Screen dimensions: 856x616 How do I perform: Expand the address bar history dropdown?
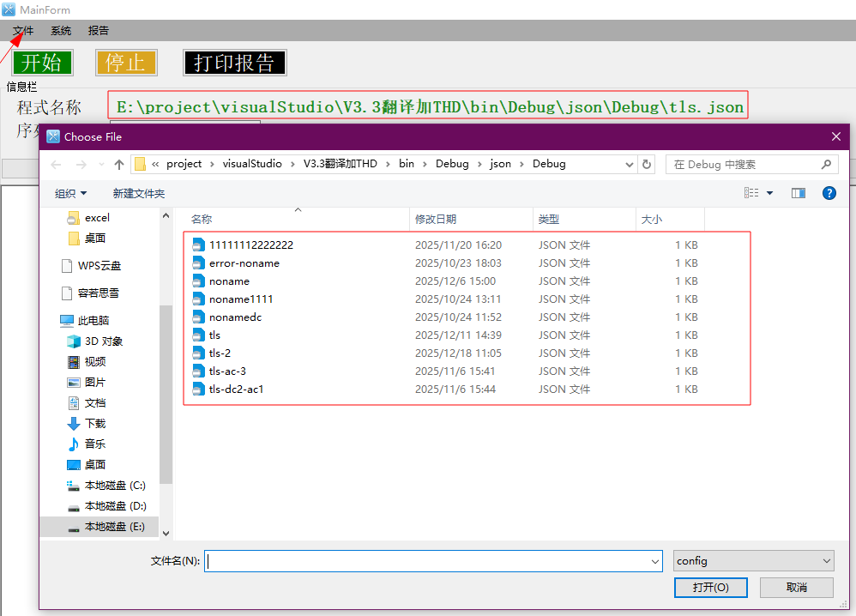[630, 165]
